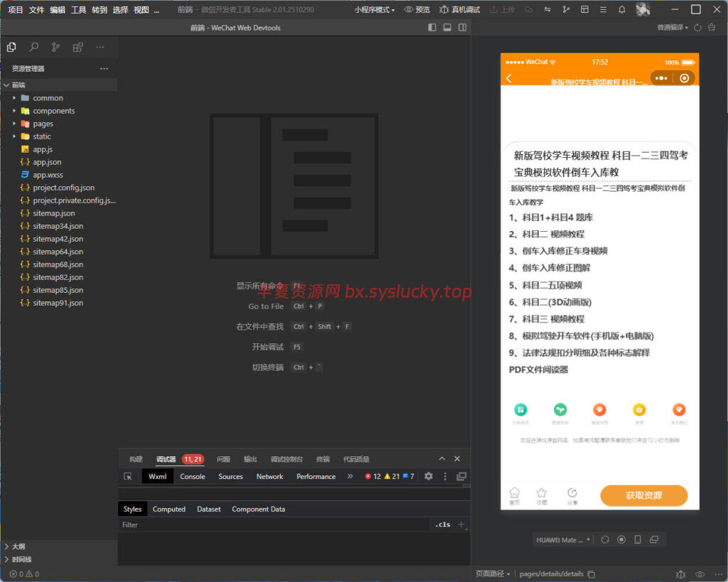Tap the back arrow in the simulator header
Screen dimensions: 728x582
click(509, 78)
